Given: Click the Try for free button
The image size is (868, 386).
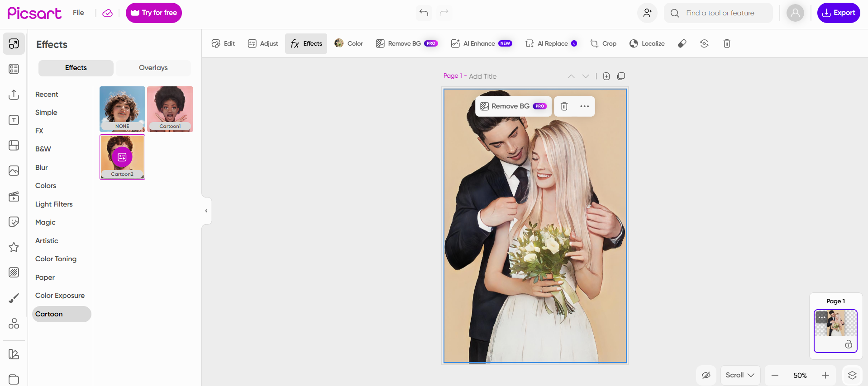Looking at the screenshot, I should (154, 13).
